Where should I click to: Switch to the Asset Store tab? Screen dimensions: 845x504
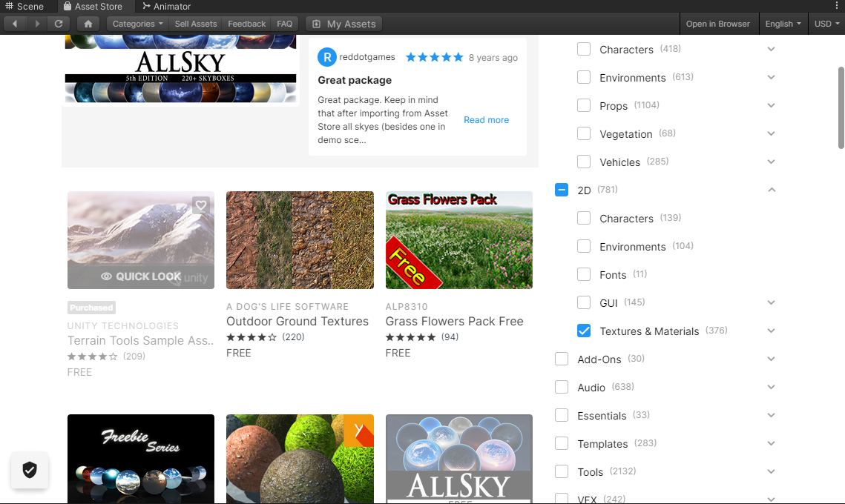coord(93,7)
